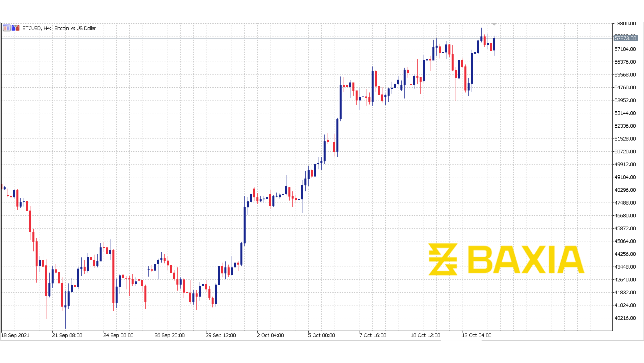Click the 57184.00 price scale label
Screen dimensions: 644x363
(625, 49)
